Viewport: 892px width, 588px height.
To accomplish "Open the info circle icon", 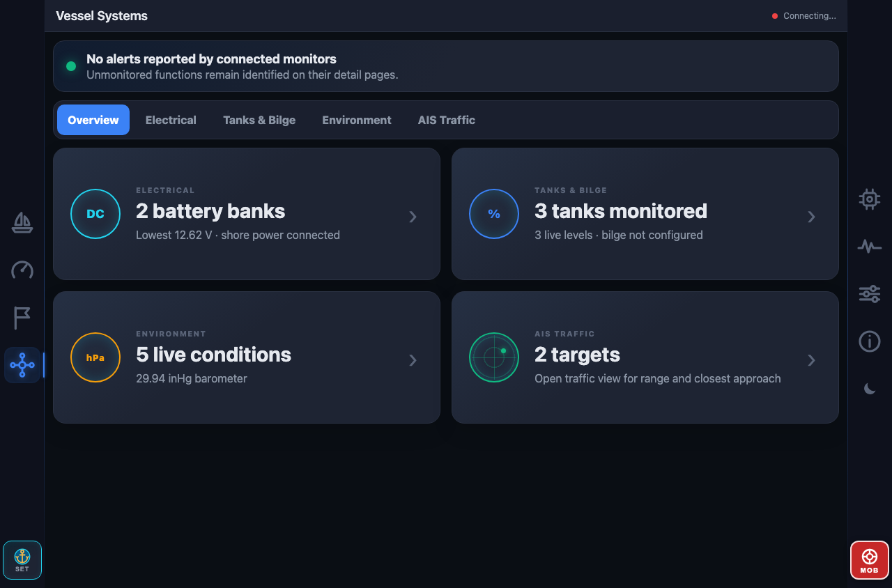I will [x=870, y=341].
